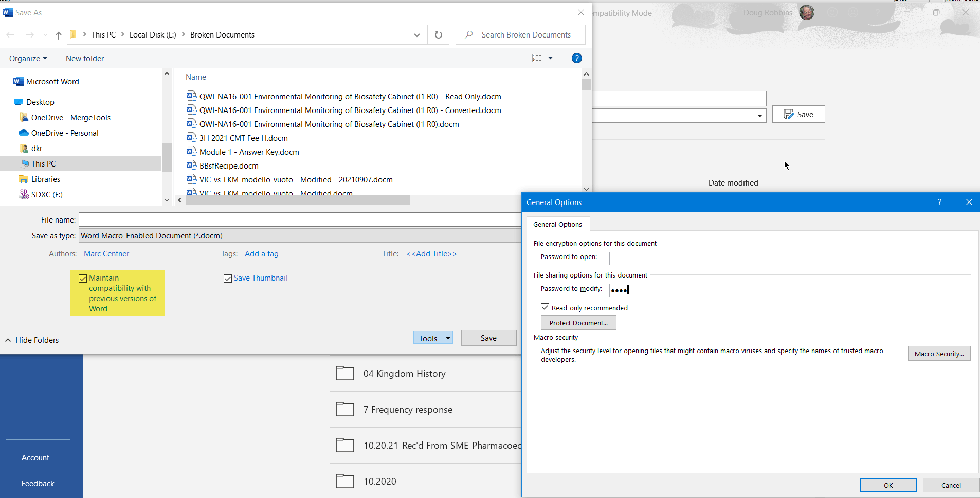
Task: Click the Search Broken Documents box
Action: pos(520,35)
